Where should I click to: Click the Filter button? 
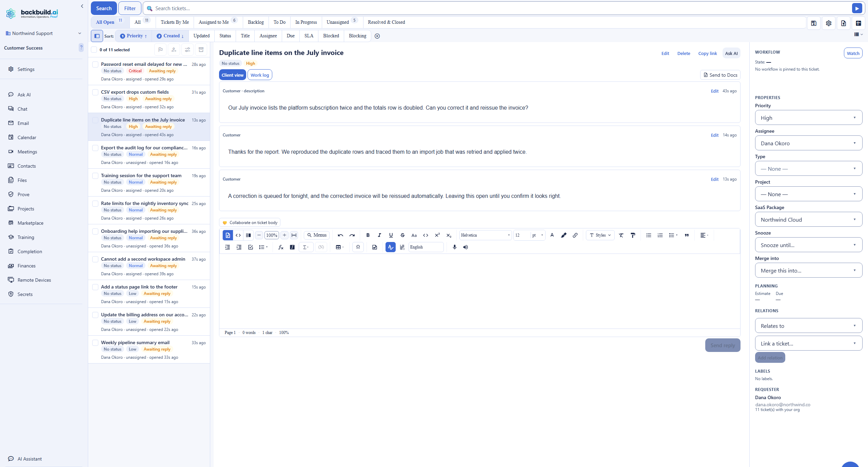130,8
